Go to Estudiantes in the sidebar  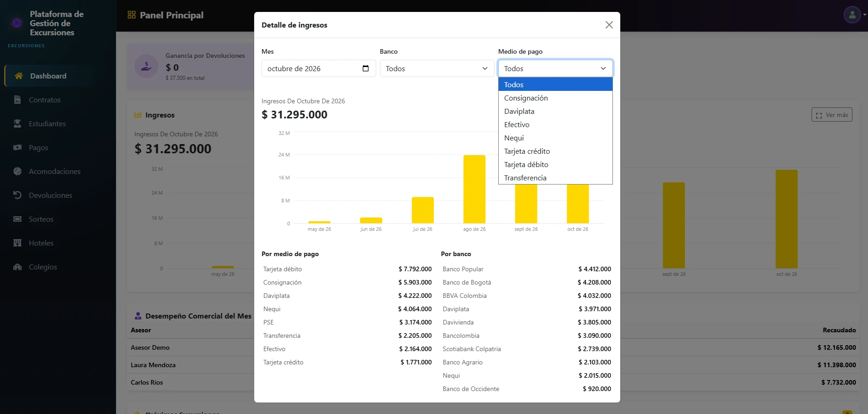coord(58,123)
